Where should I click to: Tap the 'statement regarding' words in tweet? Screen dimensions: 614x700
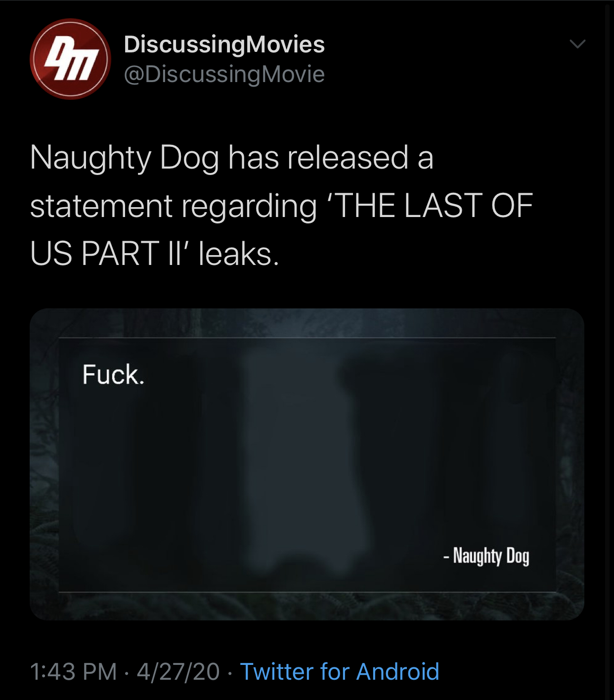[x=174, y=207]
